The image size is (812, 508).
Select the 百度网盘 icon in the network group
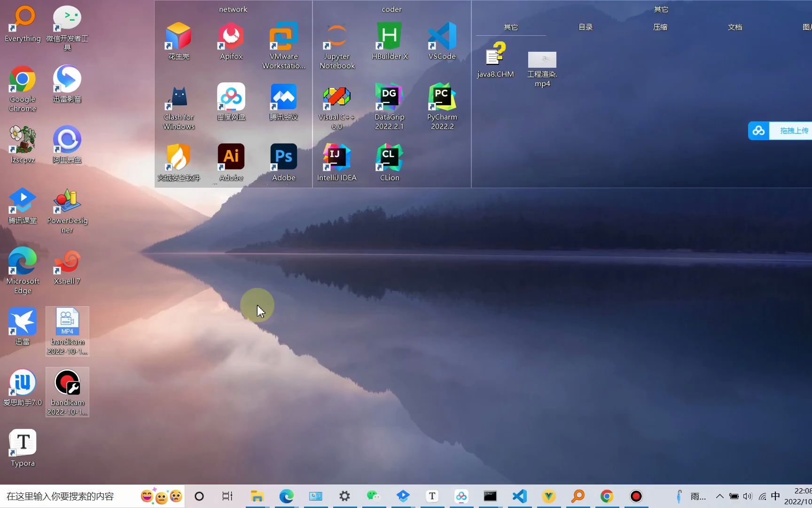(231, 102)
